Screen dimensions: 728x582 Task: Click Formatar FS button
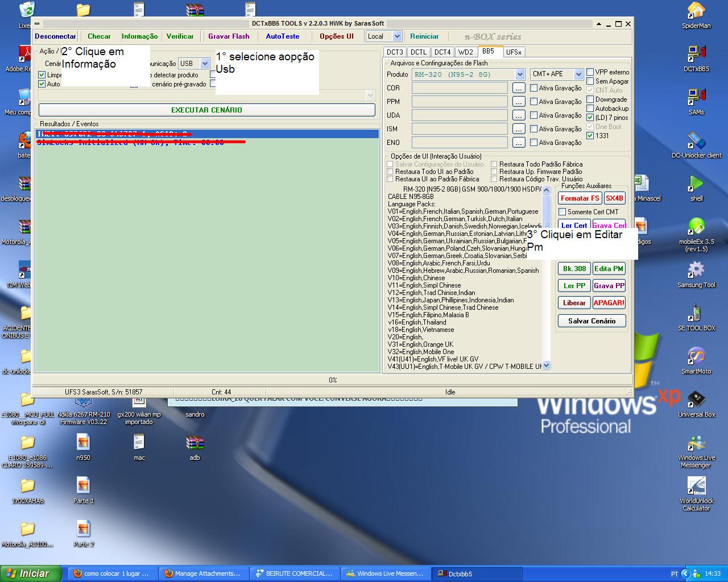pyautogui.click(x=580, y=198)
